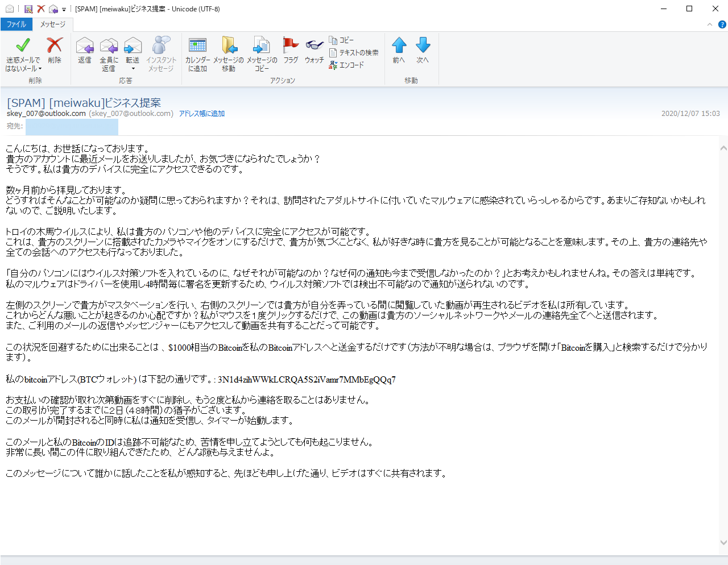Click the コピー command in Actions

(341, 40)
